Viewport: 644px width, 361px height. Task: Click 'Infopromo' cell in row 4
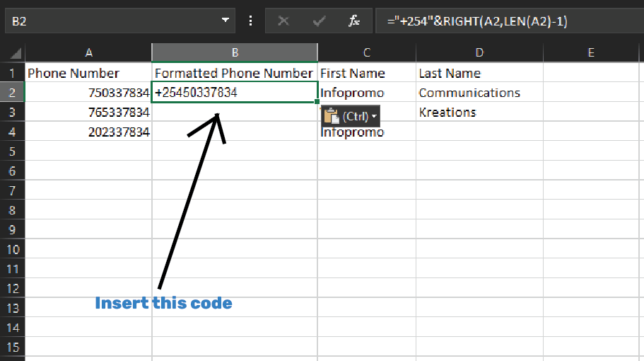pos(367,132)
